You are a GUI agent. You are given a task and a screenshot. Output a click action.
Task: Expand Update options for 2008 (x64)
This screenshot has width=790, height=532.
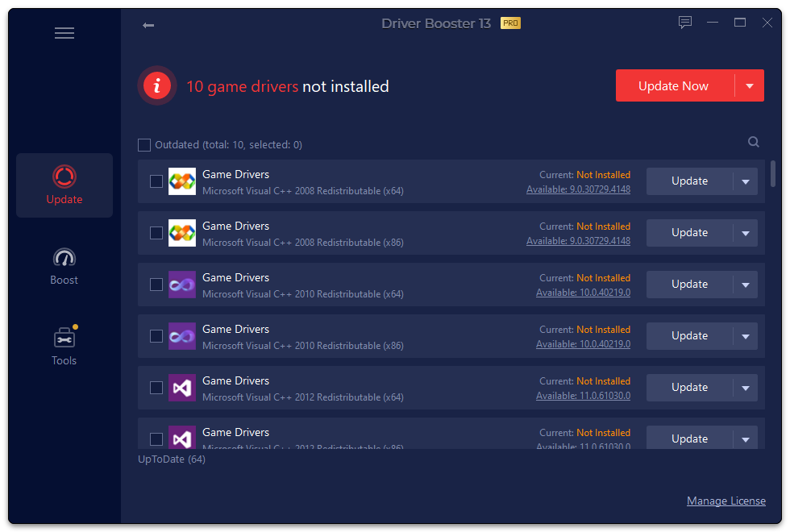746,181
